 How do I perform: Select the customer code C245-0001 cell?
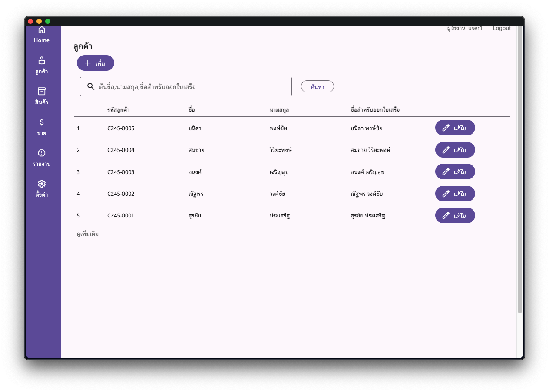click(121, 215)
